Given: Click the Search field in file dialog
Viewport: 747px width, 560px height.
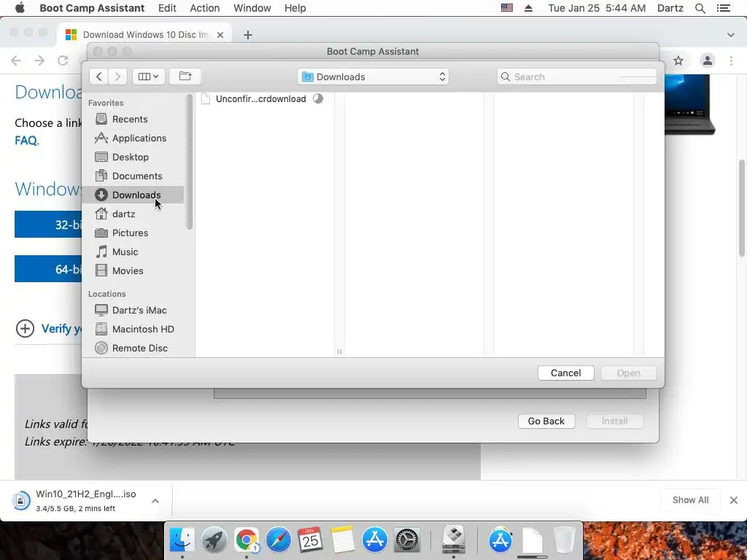Looking at the screenshot, I should pyautogui.click(x=577, y=77).
